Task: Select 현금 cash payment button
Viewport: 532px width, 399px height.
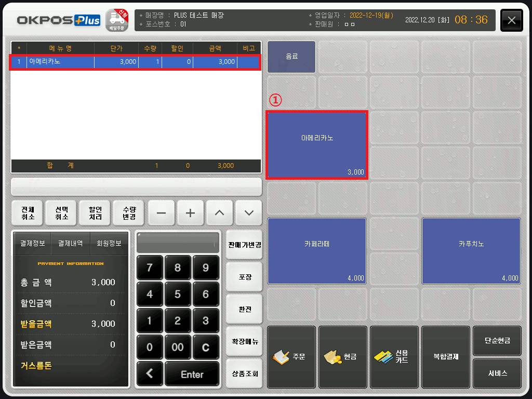Action: tap(343, 356)
